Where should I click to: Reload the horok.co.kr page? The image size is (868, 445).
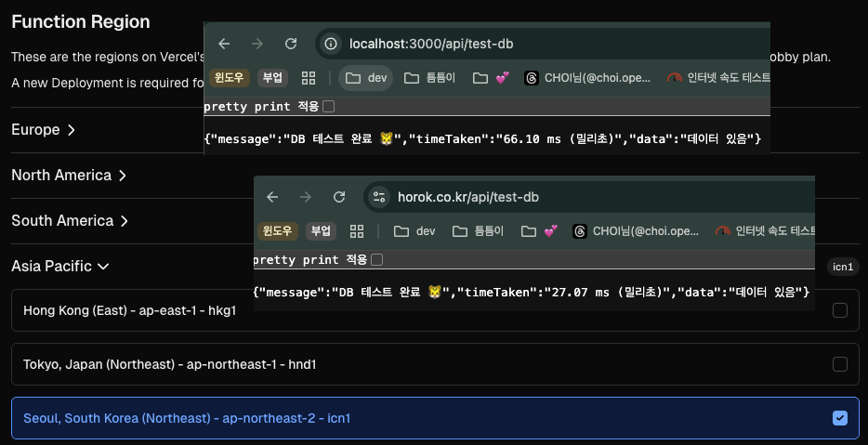339,197
